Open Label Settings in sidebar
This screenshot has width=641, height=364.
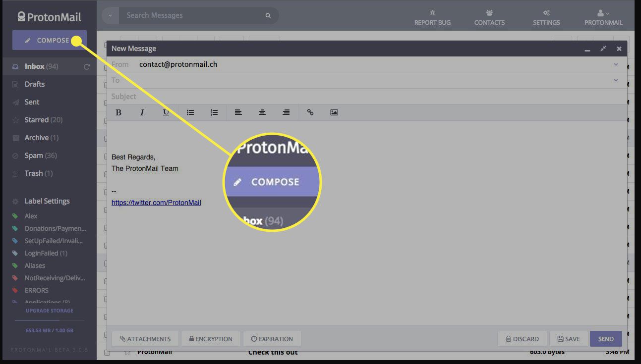coord(47,201)
